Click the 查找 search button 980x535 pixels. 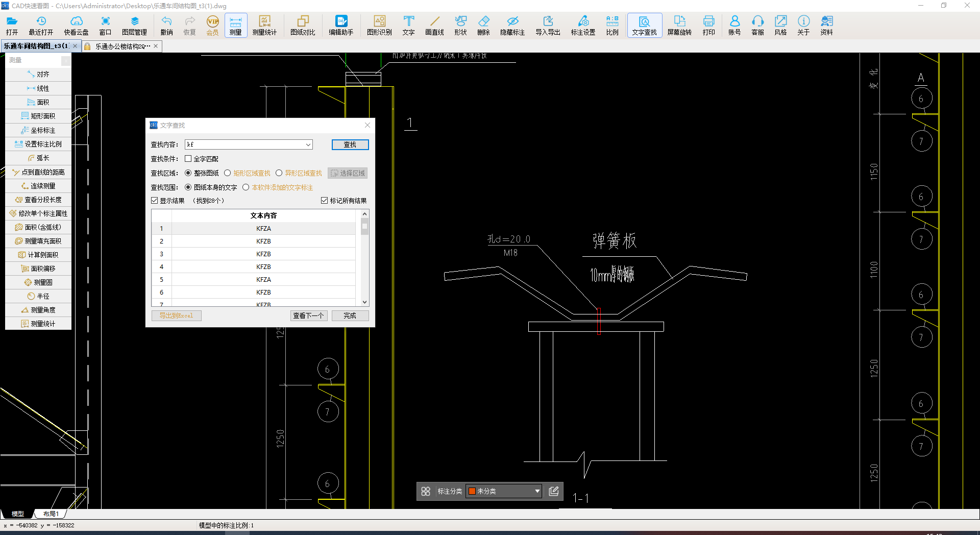[x=350, y=145]
